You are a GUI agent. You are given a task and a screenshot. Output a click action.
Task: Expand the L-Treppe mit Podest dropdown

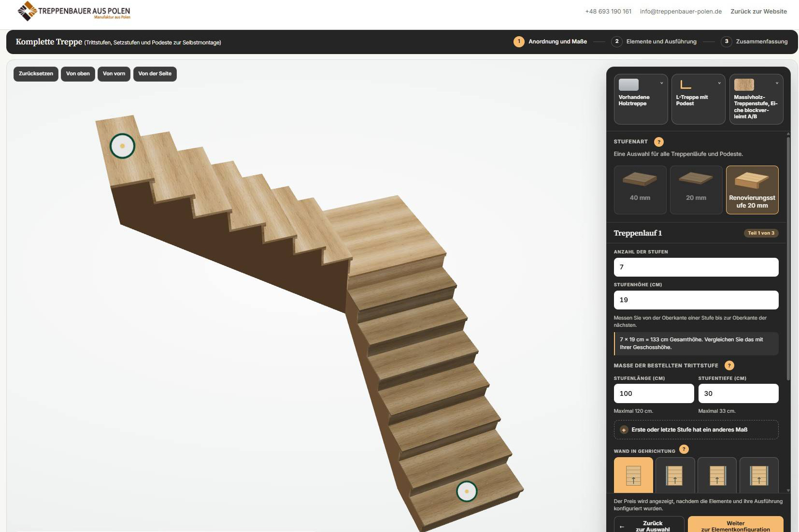coord(719,83)
